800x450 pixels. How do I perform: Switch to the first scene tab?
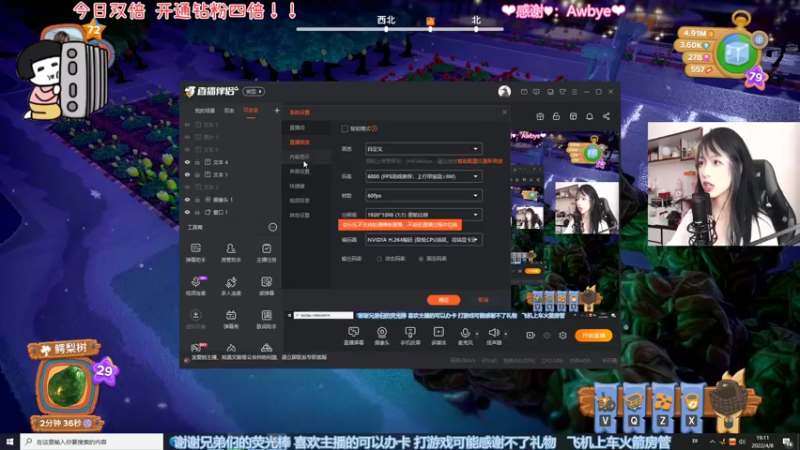point(205,111)
